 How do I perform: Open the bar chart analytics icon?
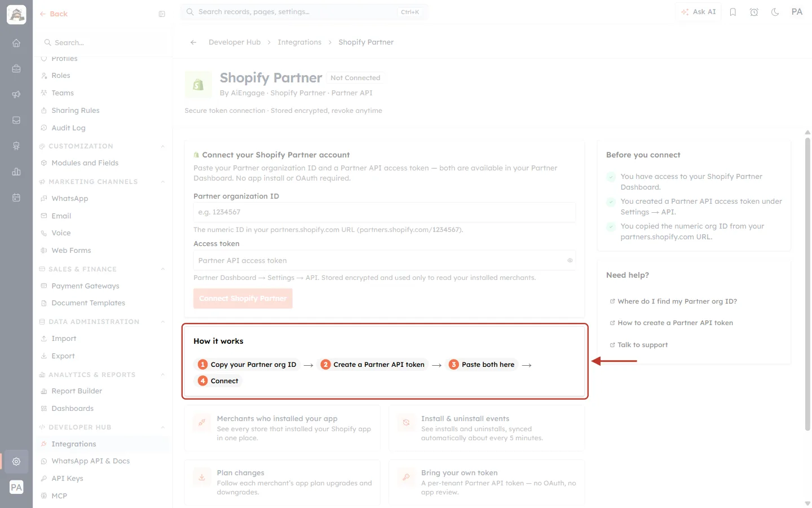coord(16,172)
